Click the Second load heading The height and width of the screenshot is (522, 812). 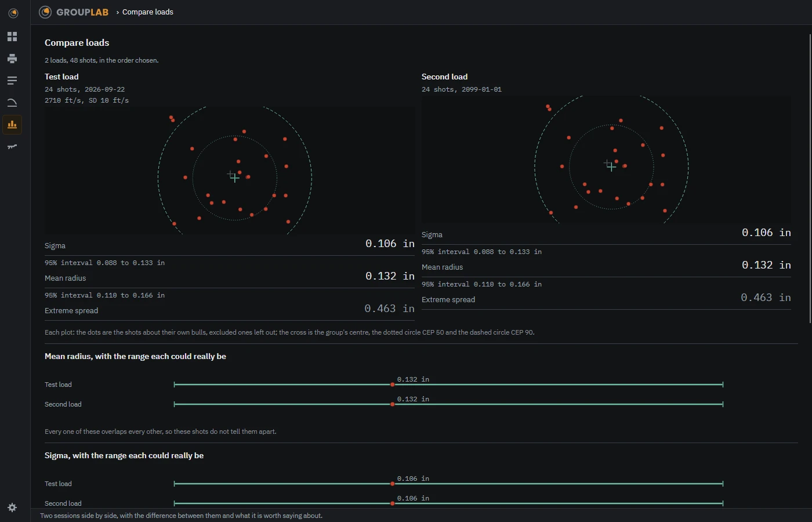point(444,77)
